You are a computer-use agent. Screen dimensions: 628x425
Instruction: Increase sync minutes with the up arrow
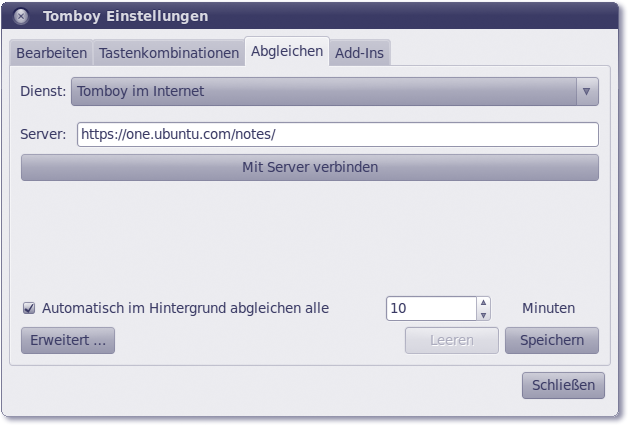[483, 302]
